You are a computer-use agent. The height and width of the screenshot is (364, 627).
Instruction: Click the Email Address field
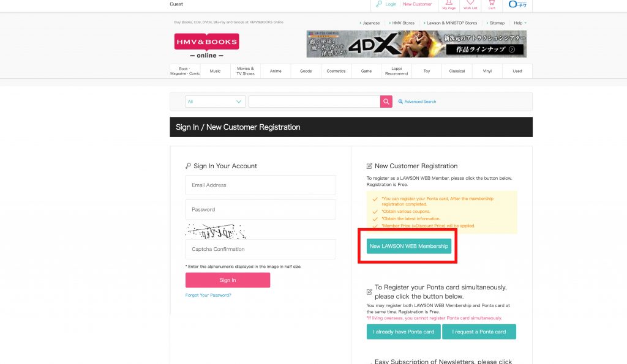click(261, 185)
